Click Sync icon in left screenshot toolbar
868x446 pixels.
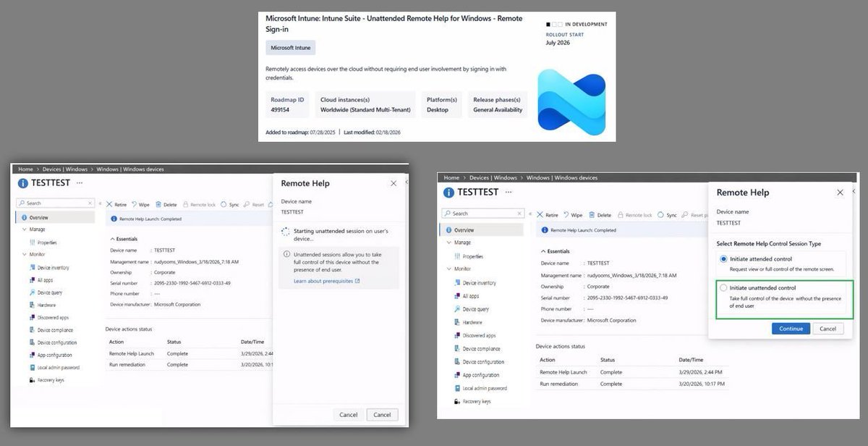[224, 205]
